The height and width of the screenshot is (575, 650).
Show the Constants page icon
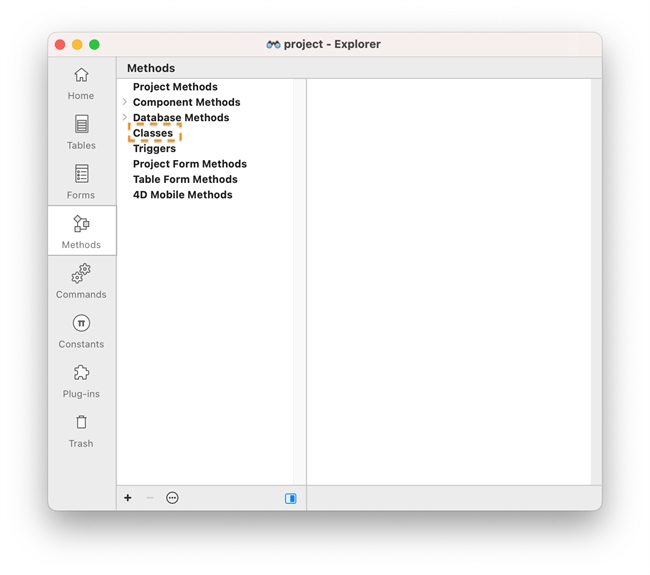(81, 324)
